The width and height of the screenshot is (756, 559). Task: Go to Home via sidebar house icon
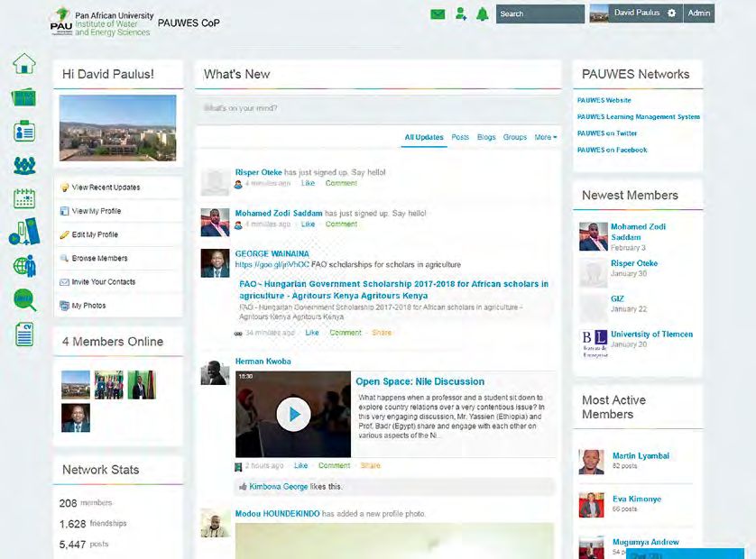coord(24,63)
